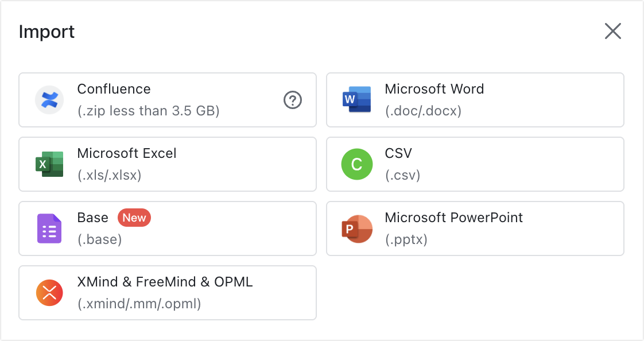644x341 pixels.
Task: Click the Microsoft Excel icon
Action: click(49, 164)
